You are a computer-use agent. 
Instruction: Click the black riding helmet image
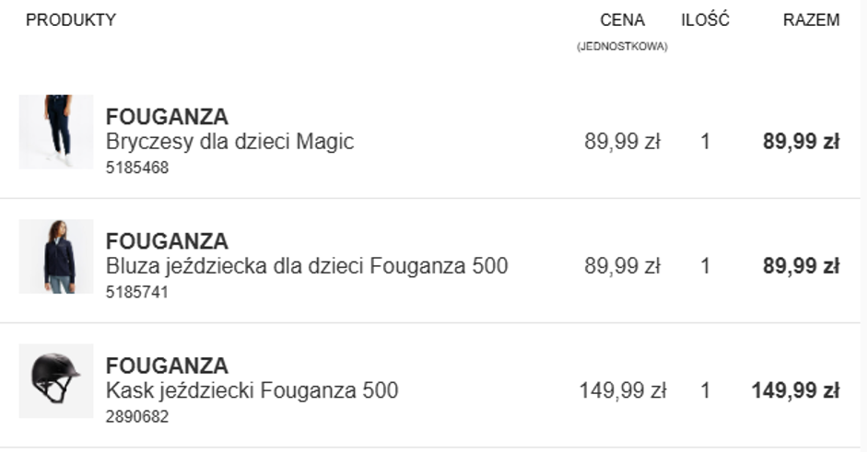[55, 380]
